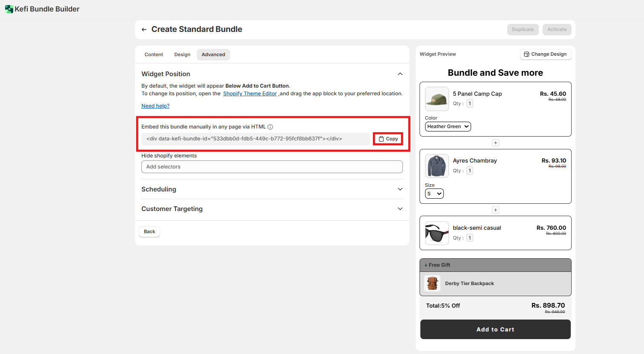Click the 5 Panel Camp Cap product image
644x354 pixels.
437,99
